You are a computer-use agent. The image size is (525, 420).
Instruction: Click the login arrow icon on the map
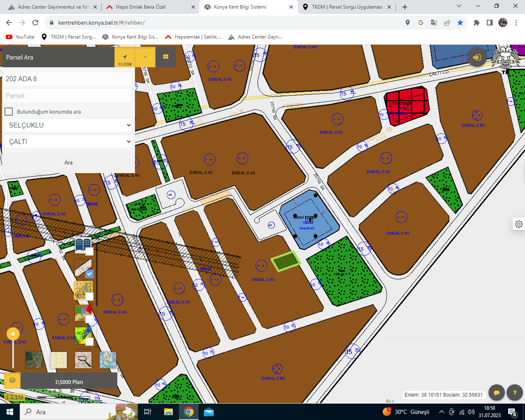(x=477, y=57)
